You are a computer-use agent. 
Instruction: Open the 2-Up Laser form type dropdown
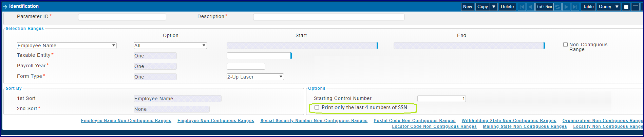coord(255,77)
